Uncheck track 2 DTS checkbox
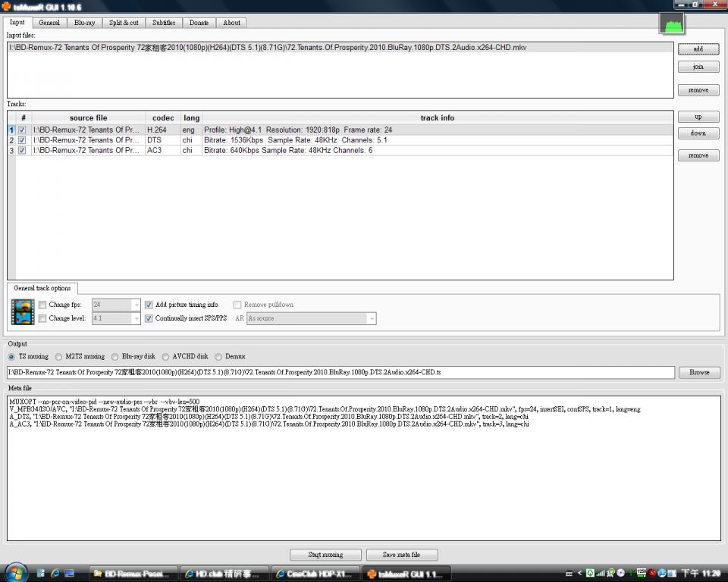728x582 pixels. pyautogui.click(x=22, y=140)
